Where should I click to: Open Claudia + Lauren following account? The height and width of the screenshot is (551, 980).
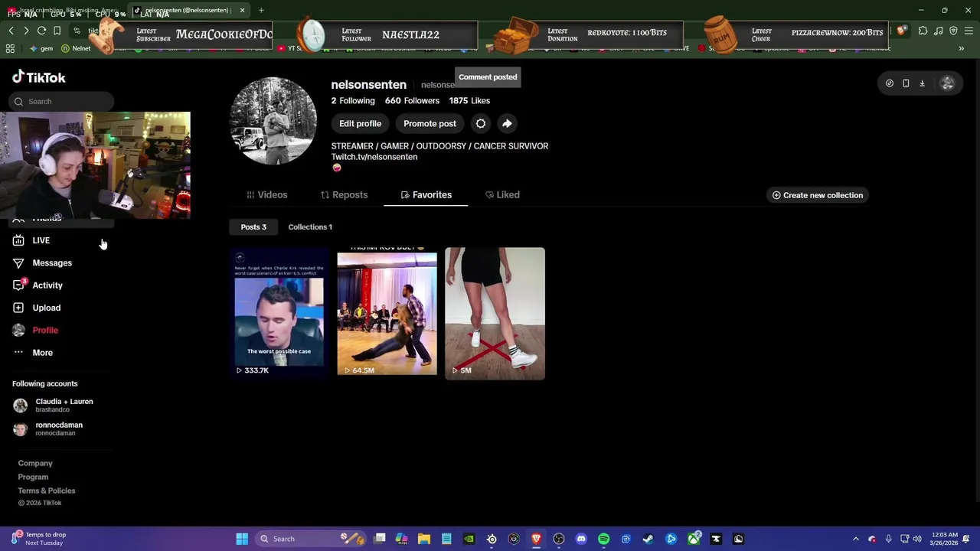pos(54,405)
